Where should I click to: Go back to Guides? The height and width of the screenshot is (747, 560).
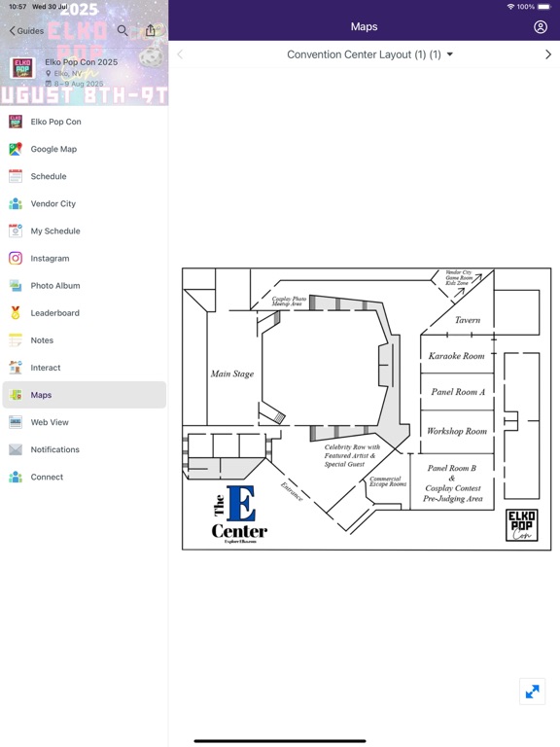tap(26, 31)
